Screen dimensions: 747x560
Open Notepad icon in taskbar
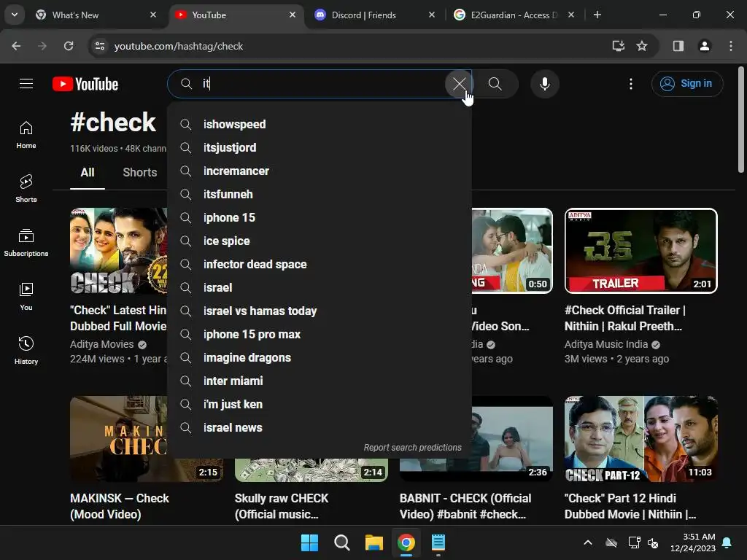[438, 542]
